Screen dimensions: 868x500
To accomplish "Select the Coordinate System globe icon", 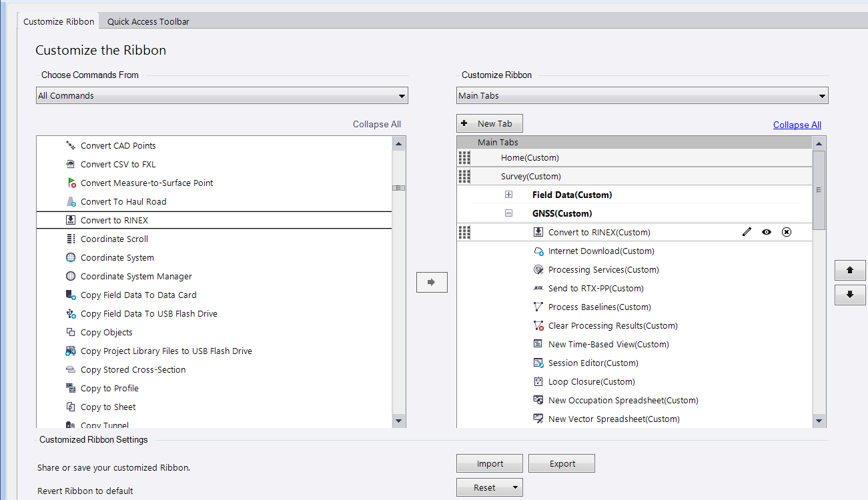I will click(71, 257).
